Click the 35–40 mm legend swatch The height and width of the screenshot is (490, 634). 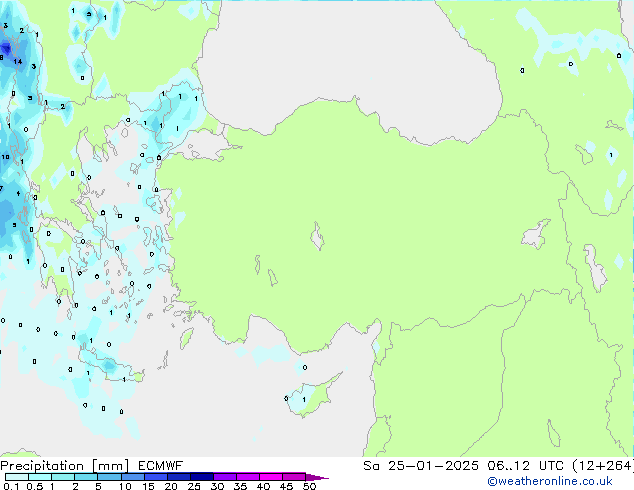click(x=248, y=477)
